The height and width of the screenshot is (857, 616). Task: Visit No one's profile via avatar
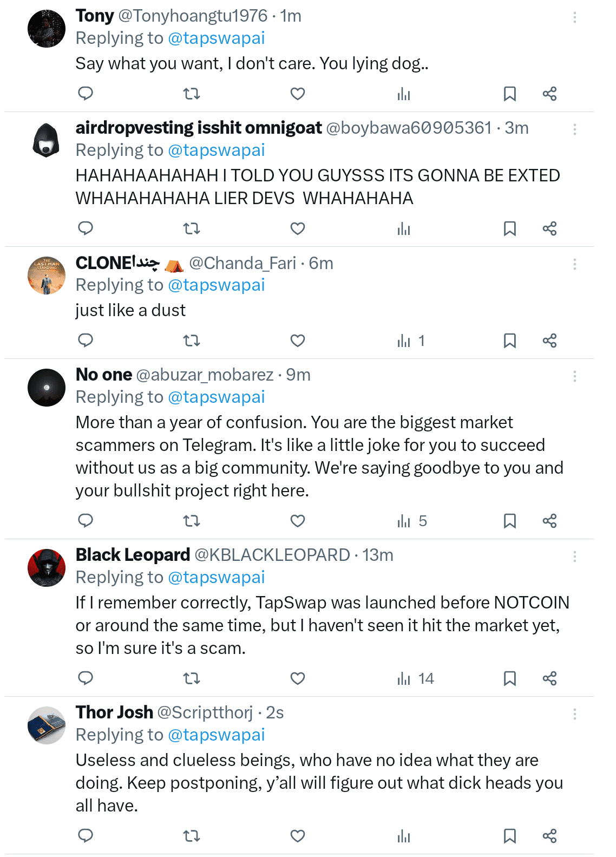(47, 388)
